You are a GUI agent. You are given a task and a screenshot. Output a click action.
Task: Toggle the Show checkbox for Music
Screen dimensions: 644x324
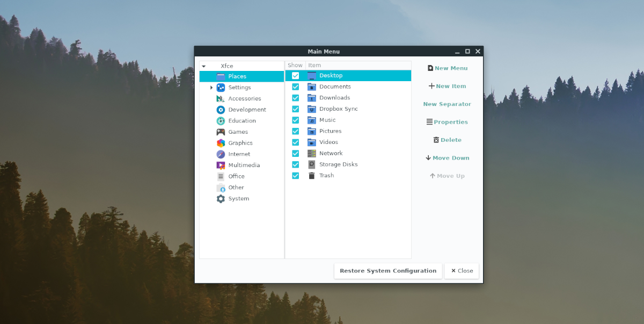(x=295, y=120)
